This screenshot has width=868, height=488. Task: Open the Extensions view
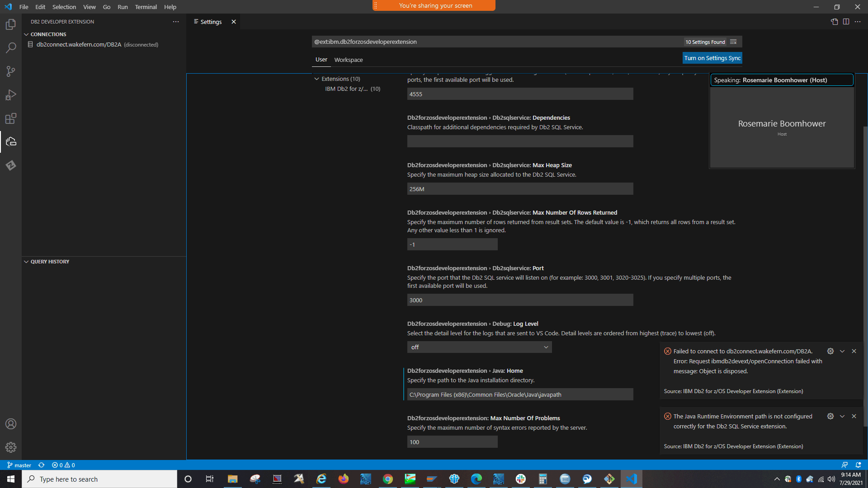coord(11,118)
